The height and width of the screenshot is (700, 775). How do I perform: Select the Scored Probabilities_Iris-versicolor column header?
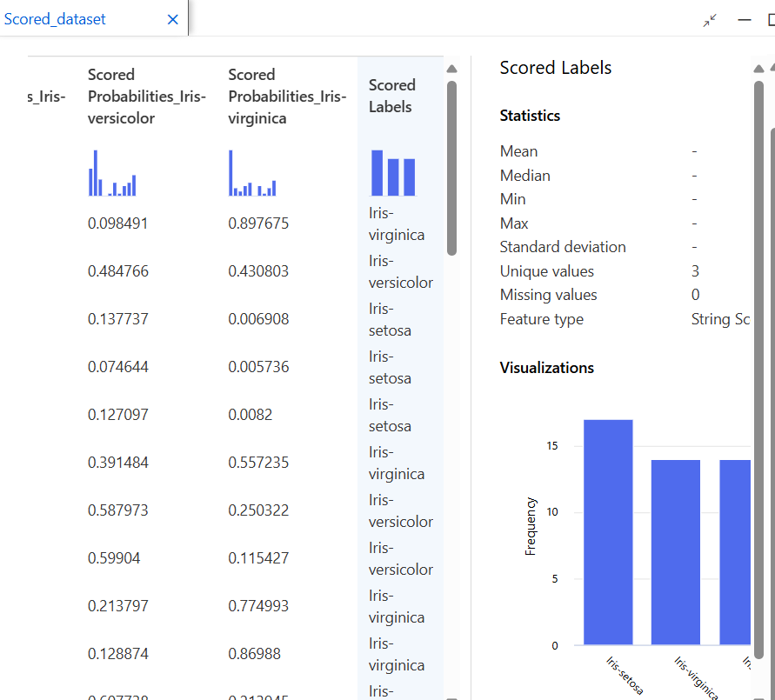(x=147, y=97)
